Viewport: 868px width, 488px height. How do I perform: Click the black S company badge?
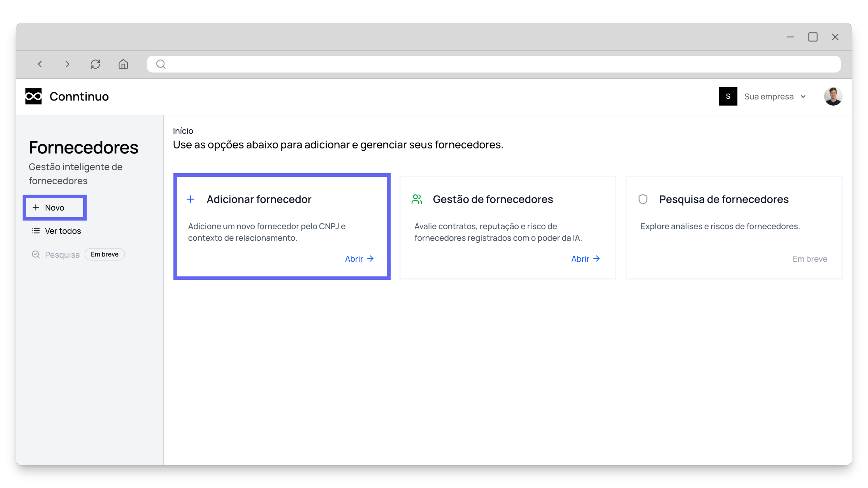pyautogui.click(x=728, y=96)
